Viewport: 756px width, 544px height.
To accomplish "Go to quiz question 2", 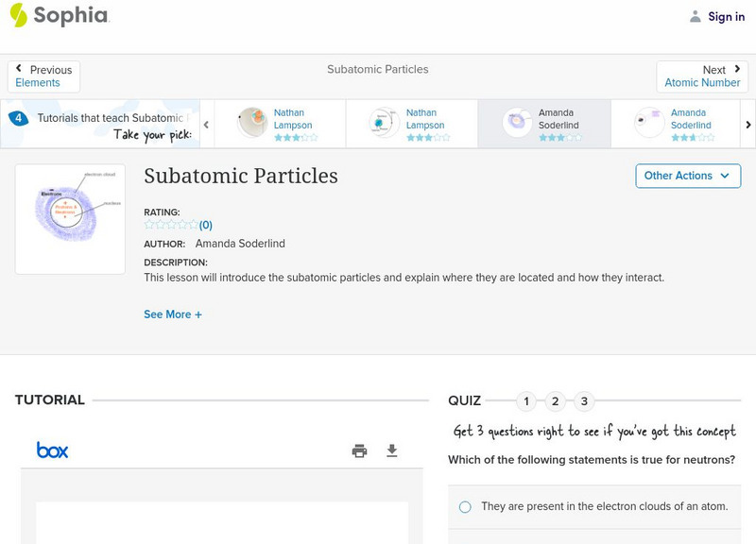I will [556, 401].
